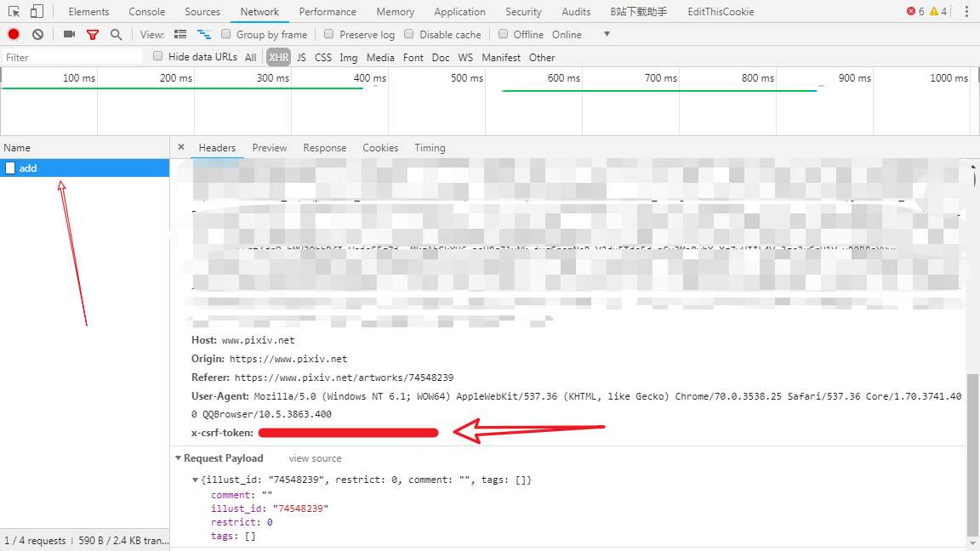Toggle capture screenshots camera icon
980x551 pixels.
70,34
